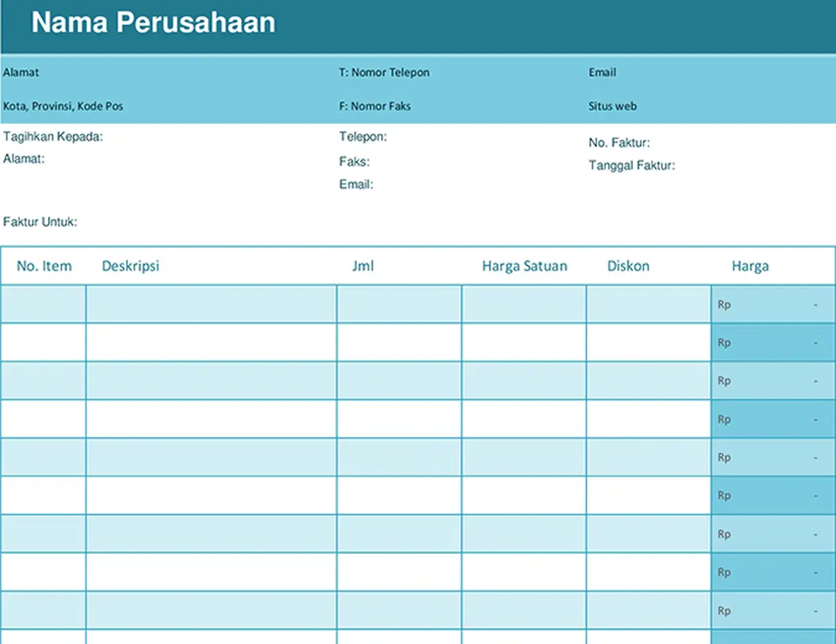Click the 'Situs web' text
836x644 pixels.
613,106
